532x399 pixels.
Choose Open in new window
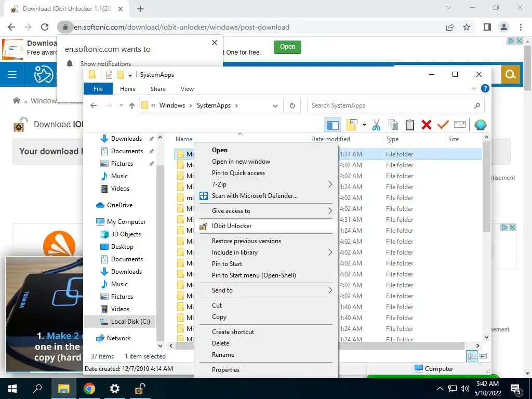[x=267, y=162]
